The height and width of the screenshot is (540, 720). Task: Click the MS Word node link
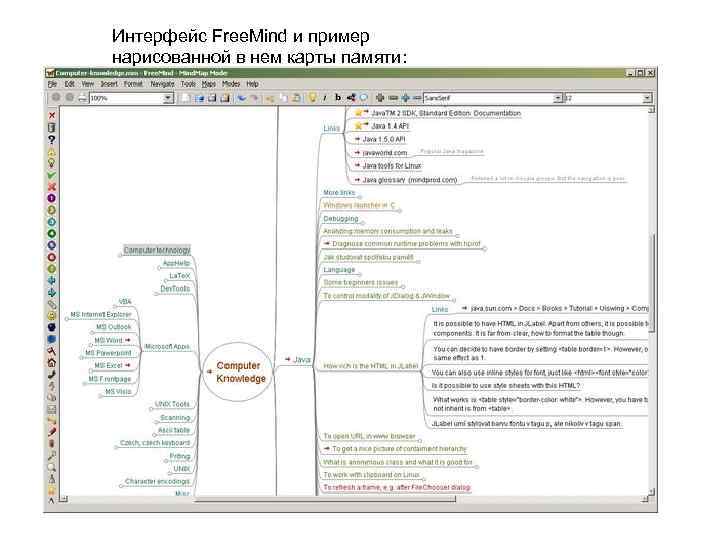click(x=112, y=340)
